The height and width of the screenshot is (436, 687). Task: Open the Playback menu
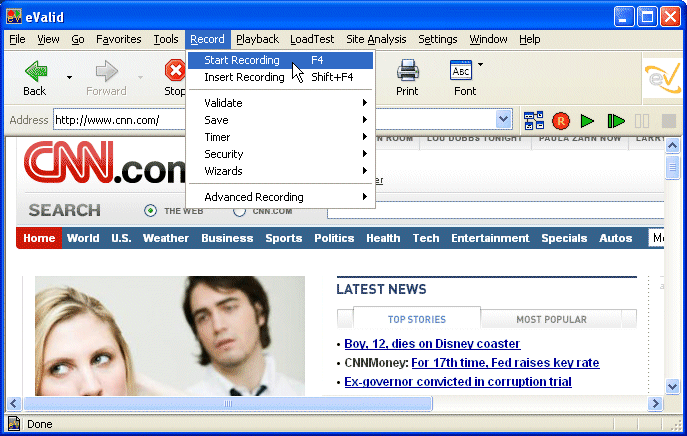pyautogui.click(x=257, y=39)
